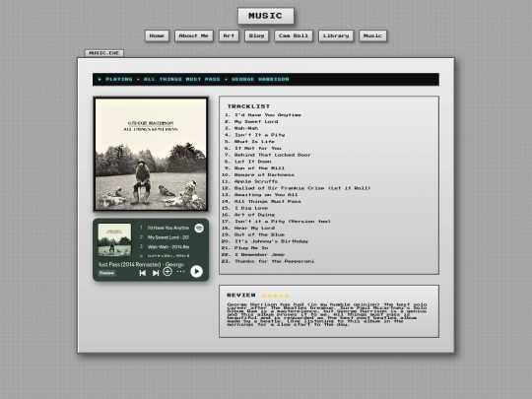Select the Music nav button
Screen dimensions: 532x399
pos(372,35)
